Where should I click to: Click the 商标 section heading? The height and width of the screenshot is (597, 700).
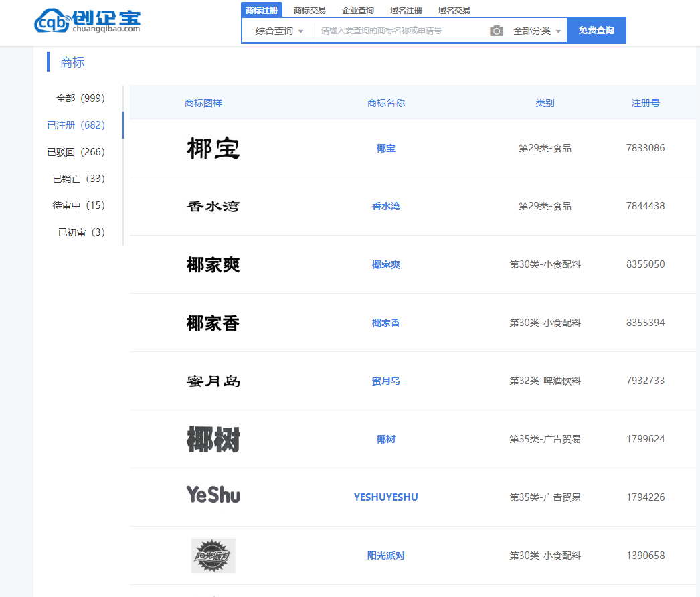click(72, 62)
